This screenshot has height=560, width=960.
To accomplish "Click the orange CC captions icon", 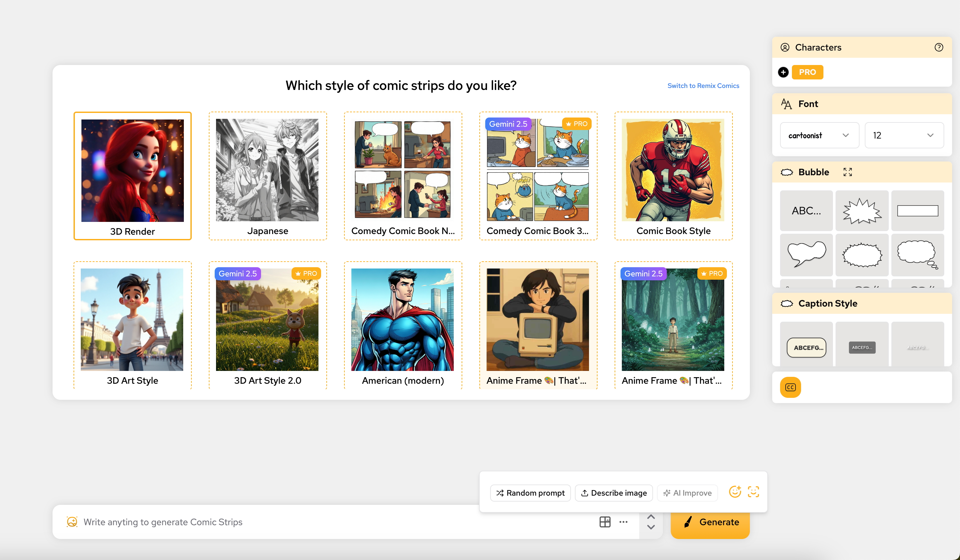I will 791,387.
